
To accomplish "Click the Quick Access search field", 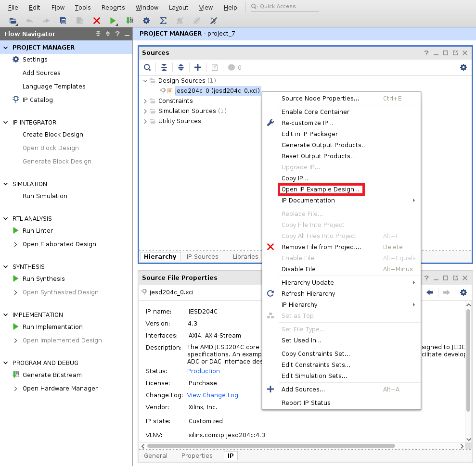I will (x=285, y=6).
